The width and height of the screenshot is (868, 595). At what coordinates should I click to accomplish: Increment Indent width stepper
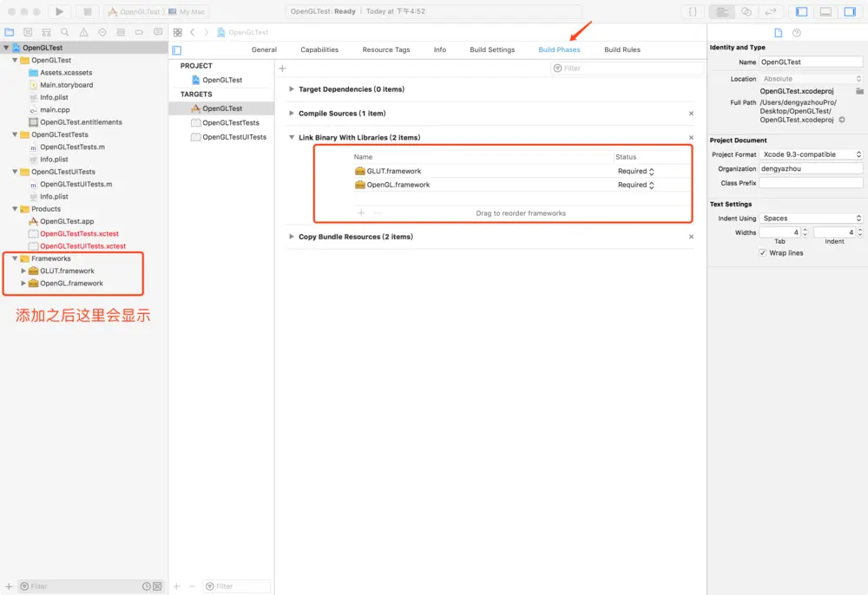[x=859, y=230]
